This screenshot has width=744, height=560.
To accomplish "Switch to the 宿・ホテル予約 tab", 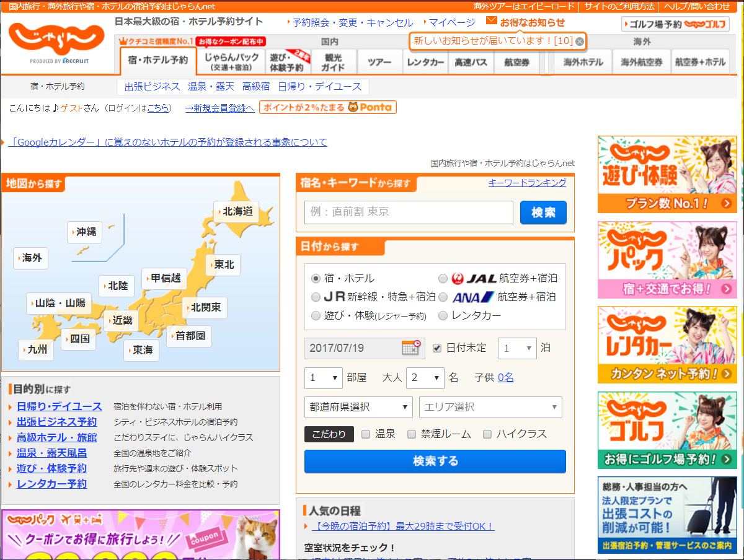I will (x=157, y=61).
